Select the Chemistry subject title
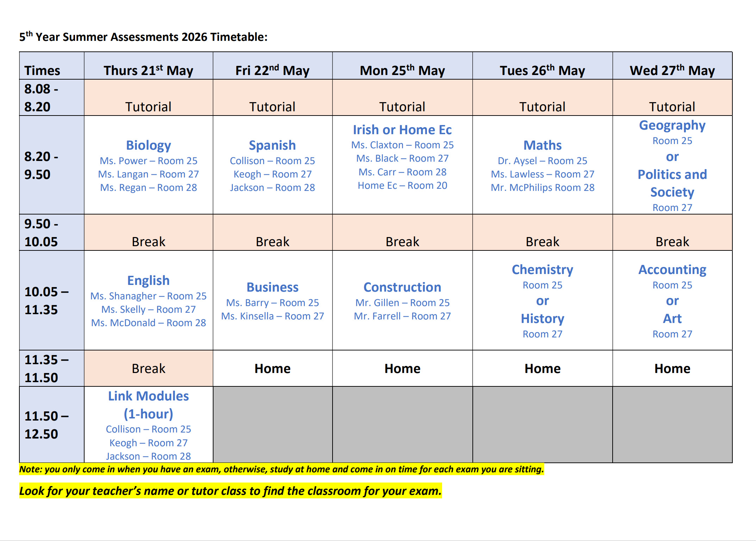 543,269
